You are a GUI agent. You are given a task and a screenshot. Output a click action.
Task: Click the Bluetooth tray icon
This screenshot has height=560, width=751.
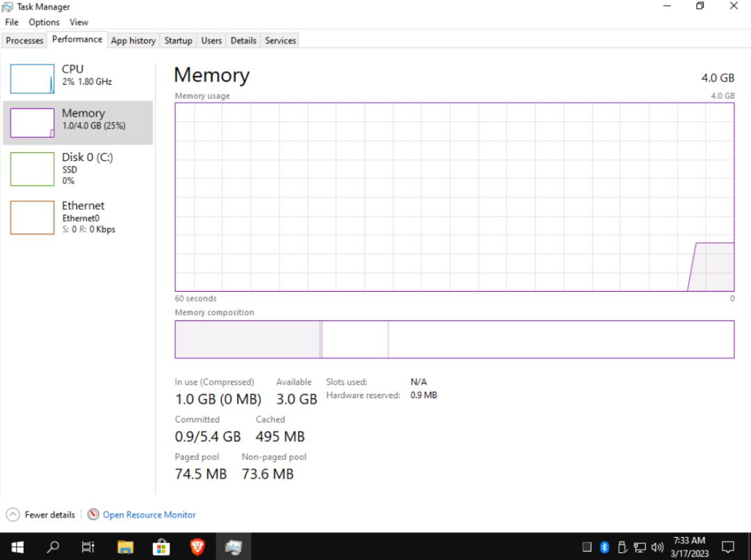(604, 547)
